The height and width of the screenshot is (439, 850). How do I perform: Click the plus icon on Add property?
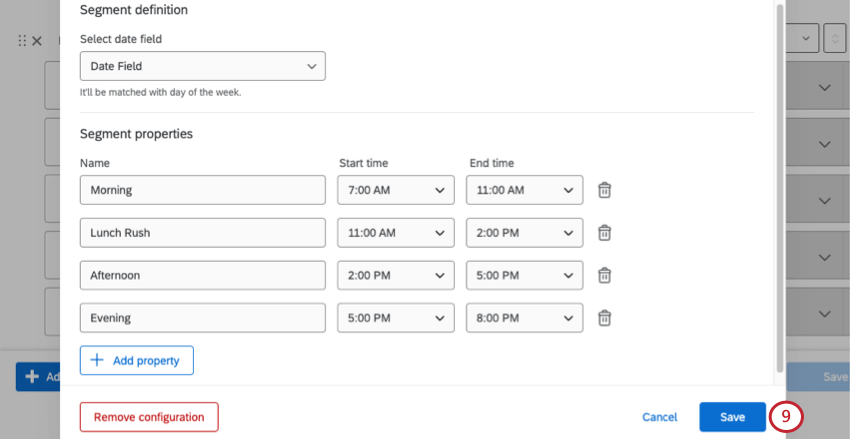click(x=97, y=360)
